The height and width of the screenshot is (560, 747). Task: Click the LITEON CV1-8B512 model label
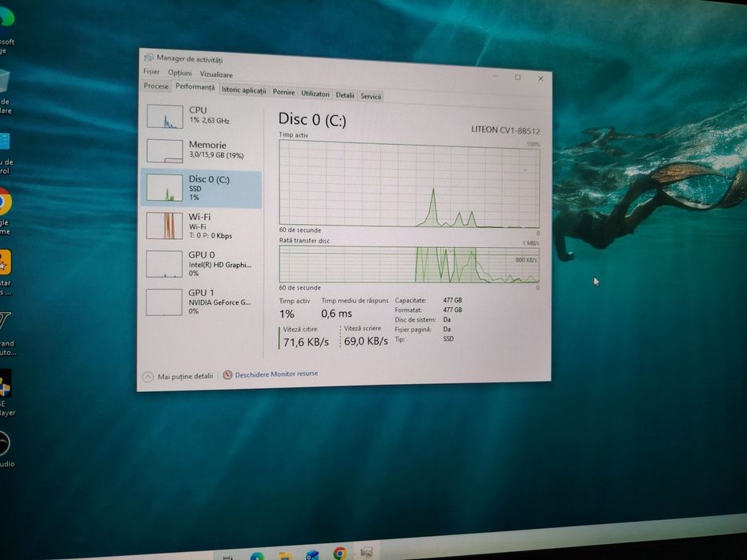[x=505, y=130]
